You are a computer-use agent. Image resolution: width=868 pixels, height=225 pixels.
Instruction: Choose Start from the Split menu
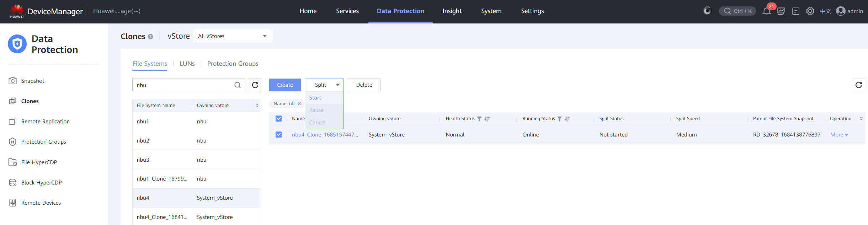click(315, 98)
